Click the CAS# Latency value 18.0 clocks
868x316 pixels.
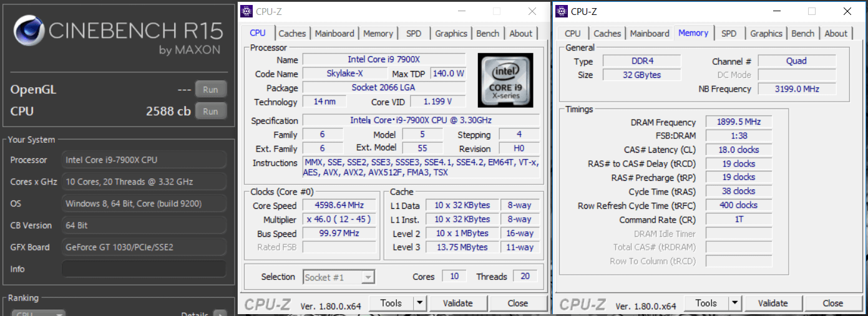point(739,150)
